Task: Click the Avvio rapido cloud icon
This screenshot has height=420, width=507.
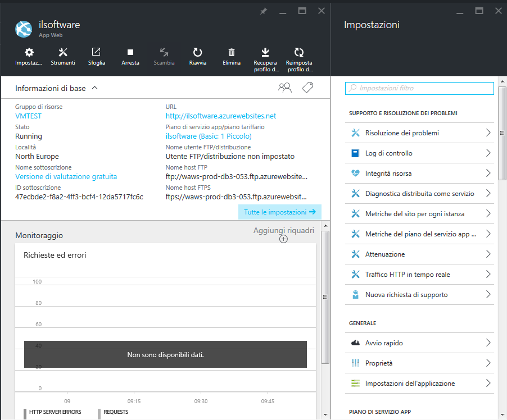Action: point(355,343)
